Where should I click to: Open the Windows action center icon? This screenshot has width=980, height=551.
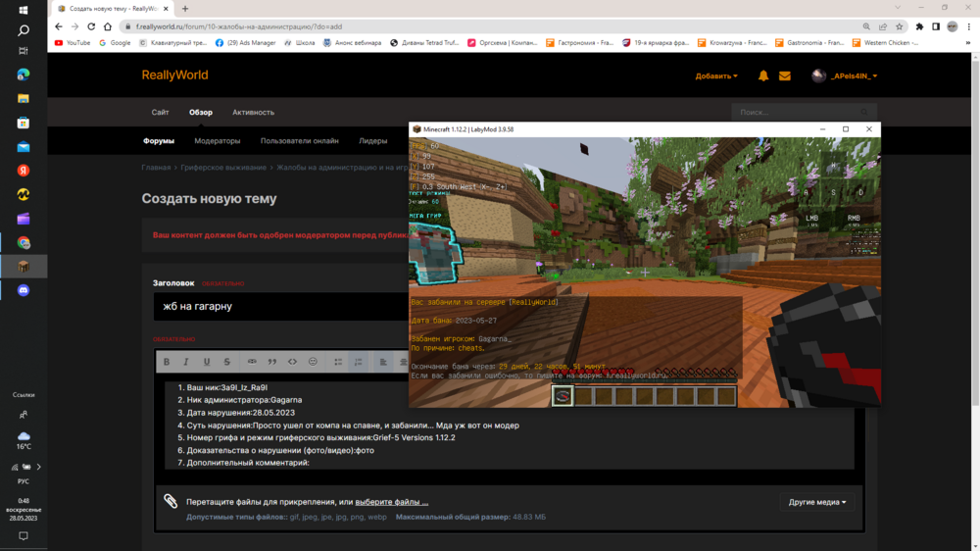pos(24,536)
